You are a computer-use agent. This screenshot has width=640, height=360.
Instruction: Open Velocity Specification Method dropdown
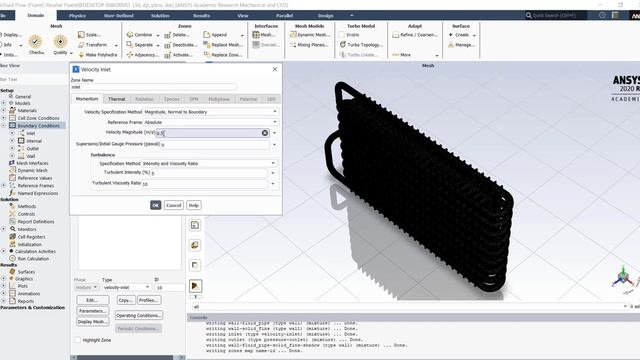[x=211, y=112]
